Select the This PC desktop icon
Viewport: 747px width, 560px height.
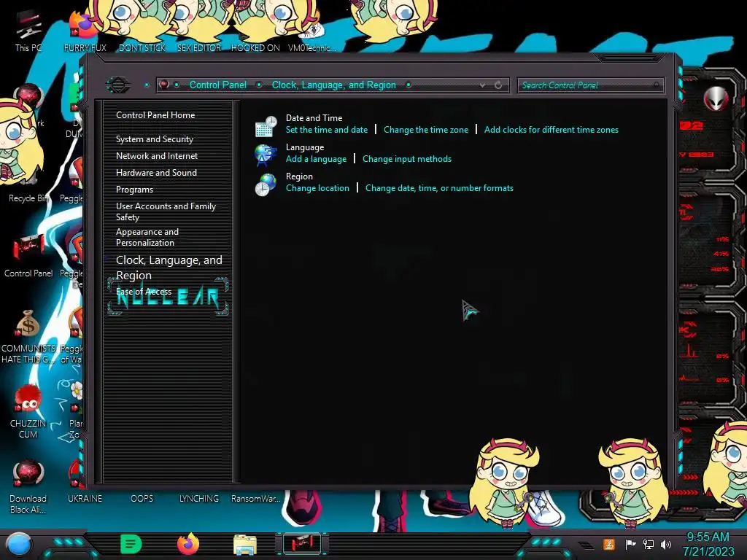pyautogui.click(x=28, y=31)
